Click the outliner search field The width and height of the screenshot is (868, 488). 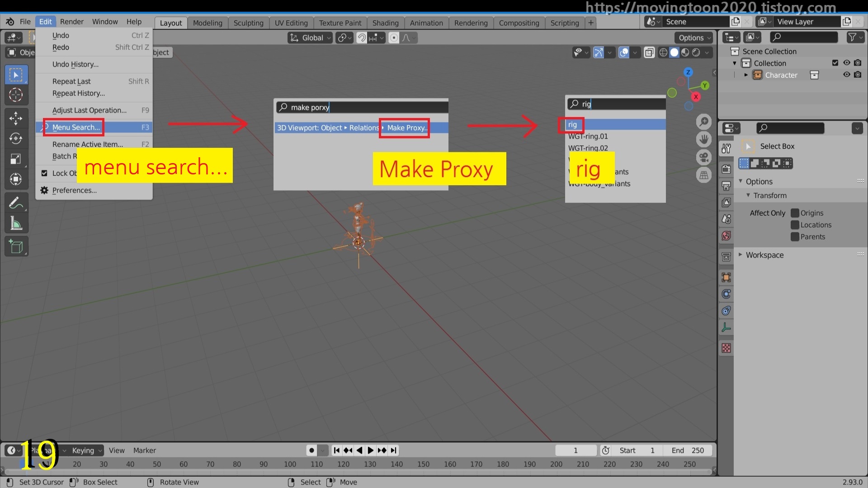coord(803,38)
